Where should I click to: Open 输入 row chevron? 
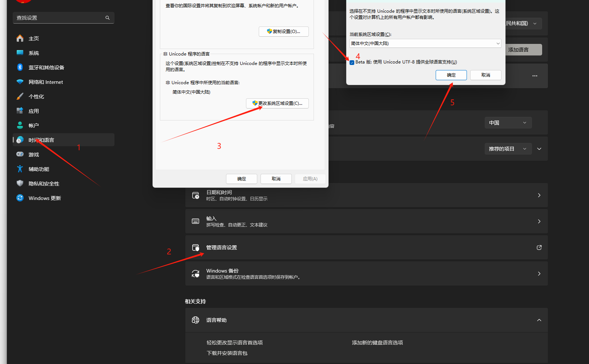point(539,221)
